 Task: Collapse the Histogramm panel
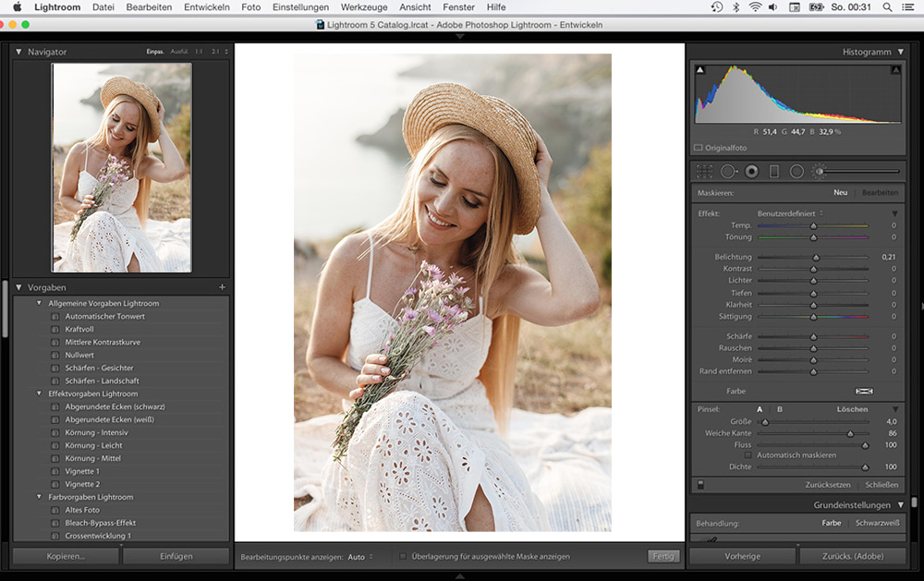pyautogui.click(x=900, y=52)
